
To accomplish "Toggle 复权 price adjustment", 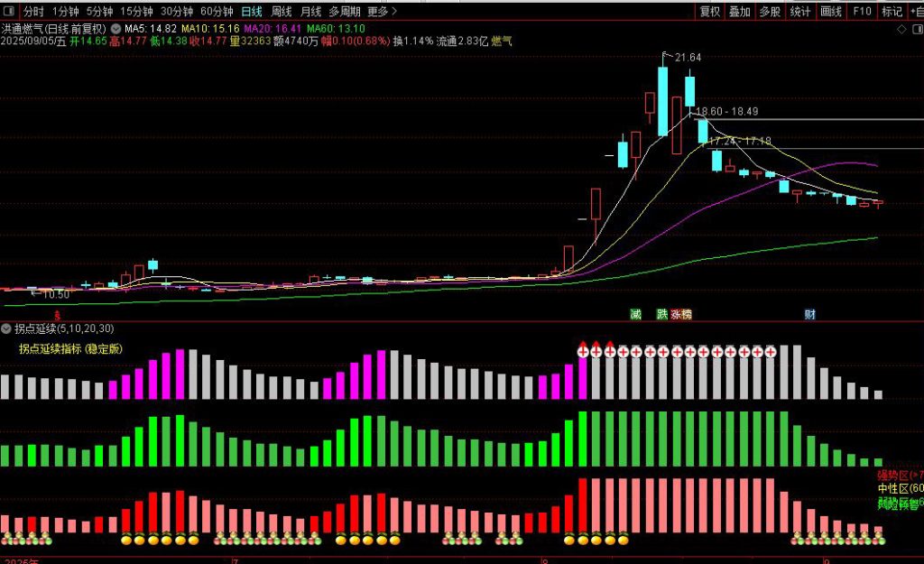I will click(710, 12).
